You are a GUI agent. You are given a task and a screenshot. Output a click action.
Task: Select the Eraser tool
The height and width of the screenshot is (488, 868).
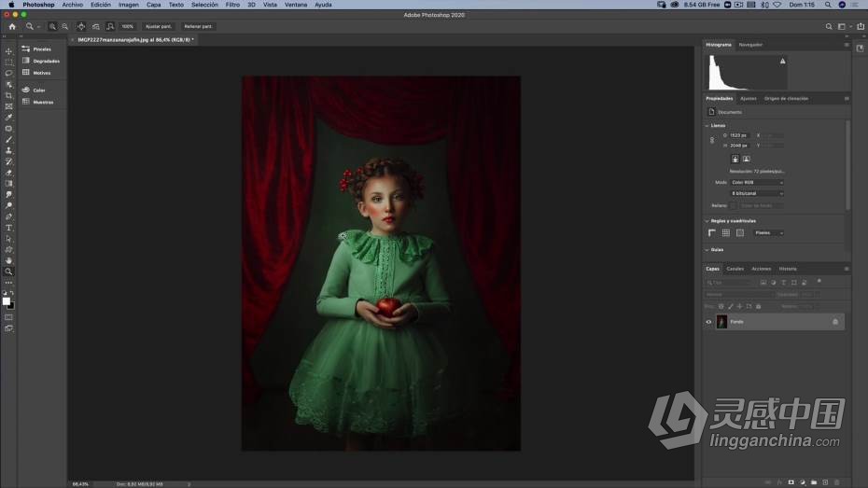pos(8,173)
